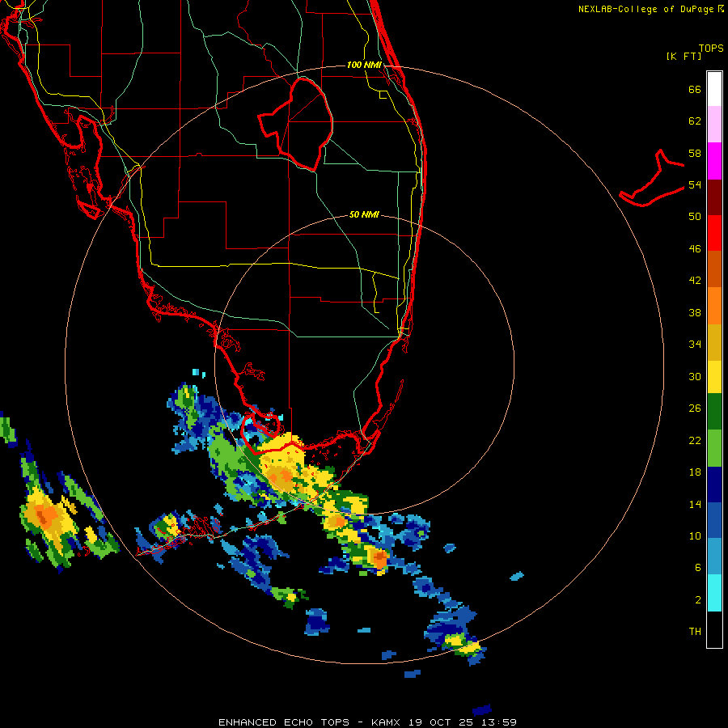Pick the dark green legend swatch
Image resolution: width=728 pixels, height=728 pixels.
click(x=714, y=412)
